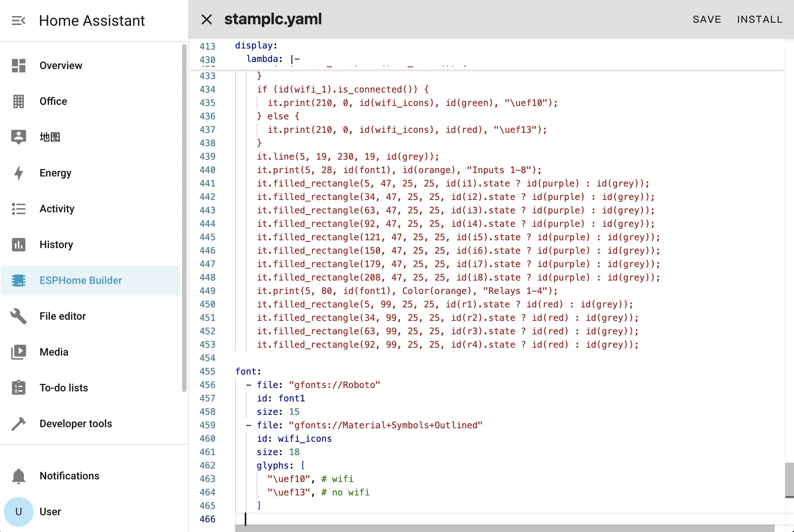Open the map (地图) sidebar icon
The height and width of the screenshot is (532, 794).
pyautogui.click(x=18, y=137)
